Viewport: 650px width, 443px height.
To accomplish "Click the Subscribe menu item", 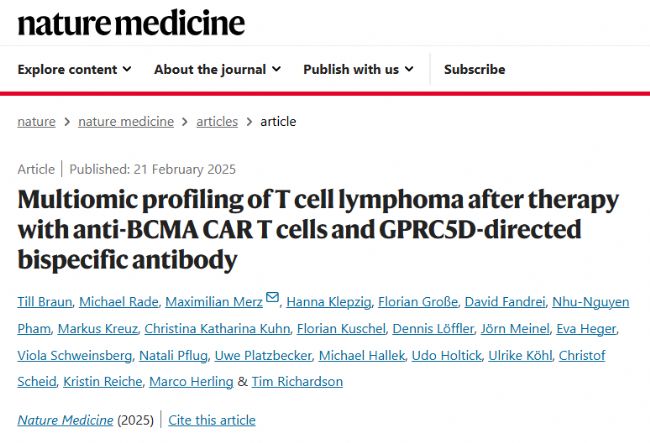I will coord(474,69).
